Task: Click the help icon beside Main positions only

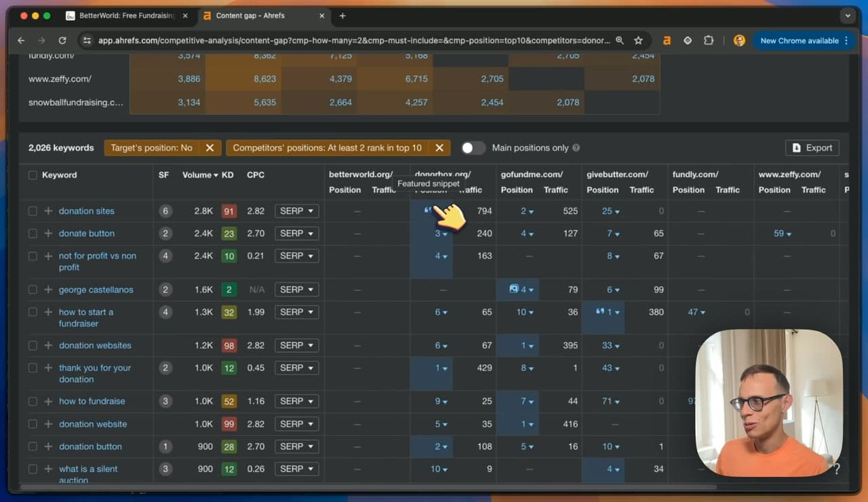Action: [x=576, y=148]
